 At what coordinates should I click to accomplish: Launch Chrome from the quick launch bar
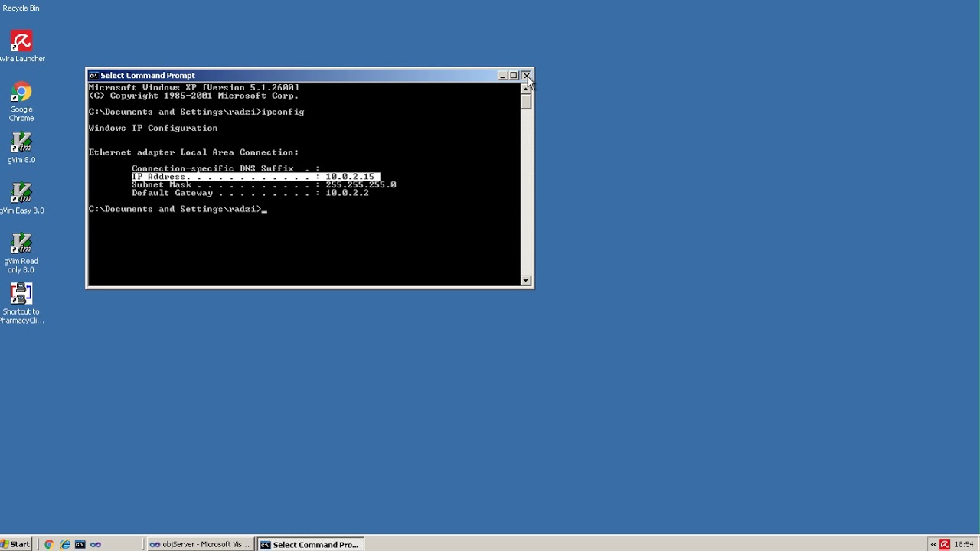[x=49, y=544]
